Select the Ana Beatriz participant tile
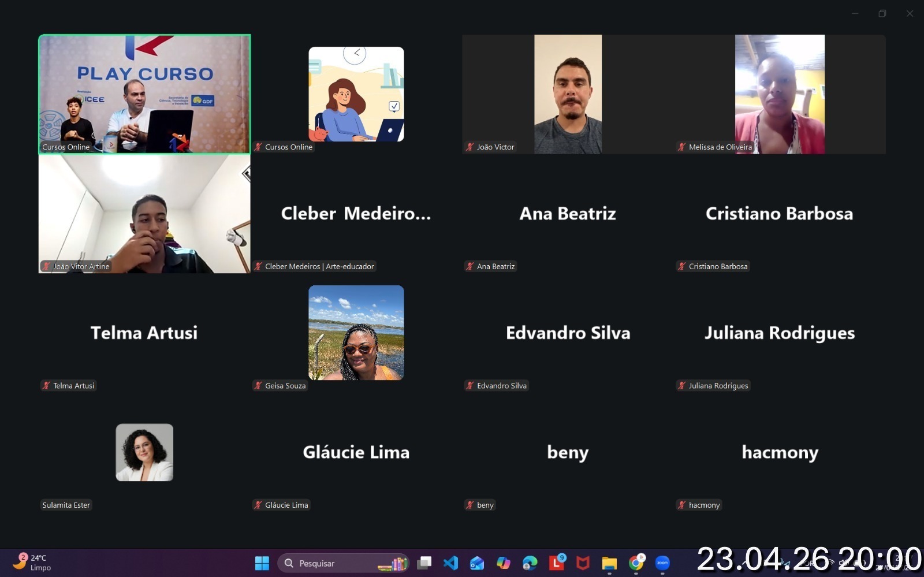The width and height of the screenshot is (924, 577). [568, 214]
